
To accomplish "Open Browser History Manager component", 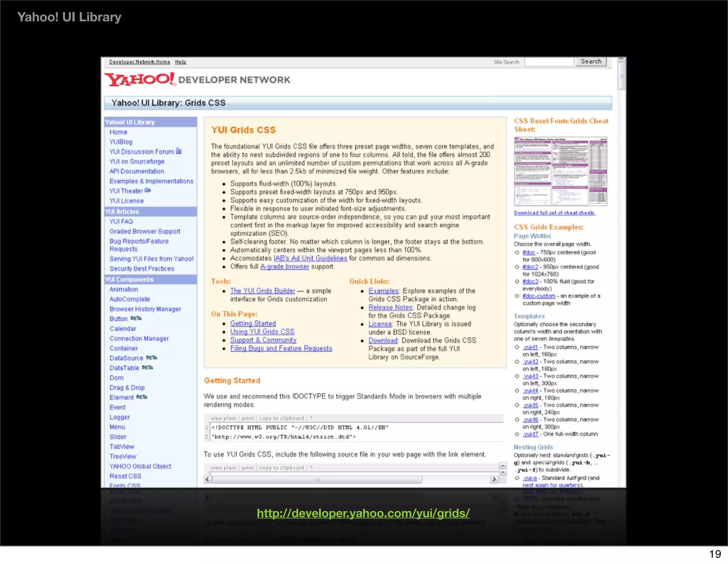I will (145, 309).
